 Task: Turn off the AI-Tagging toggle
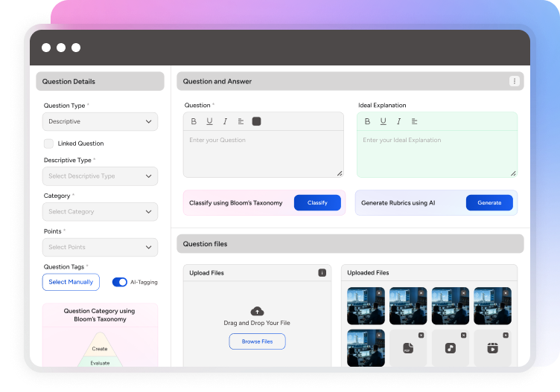pyautogui.click(x=119, y=282)
